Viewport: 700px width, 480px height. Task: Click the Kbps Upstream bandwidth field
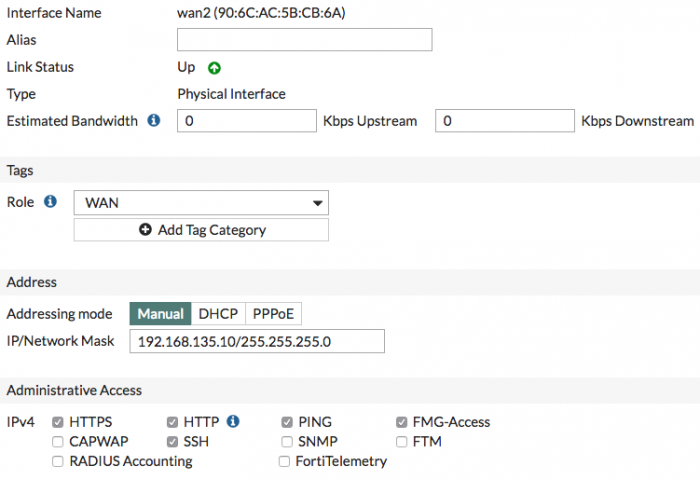(x=246, y=121)
